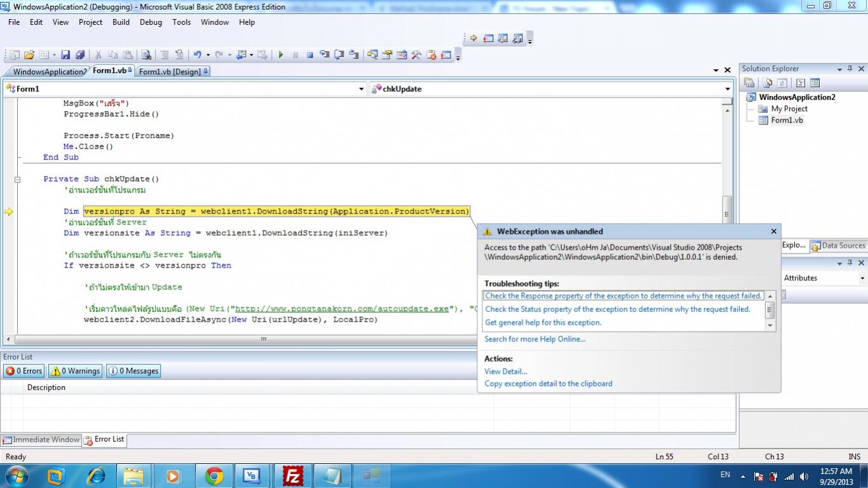Click Check the Response property troubleshooting tip
Viewport: 868px width, 488px height.
click(623, 296)
